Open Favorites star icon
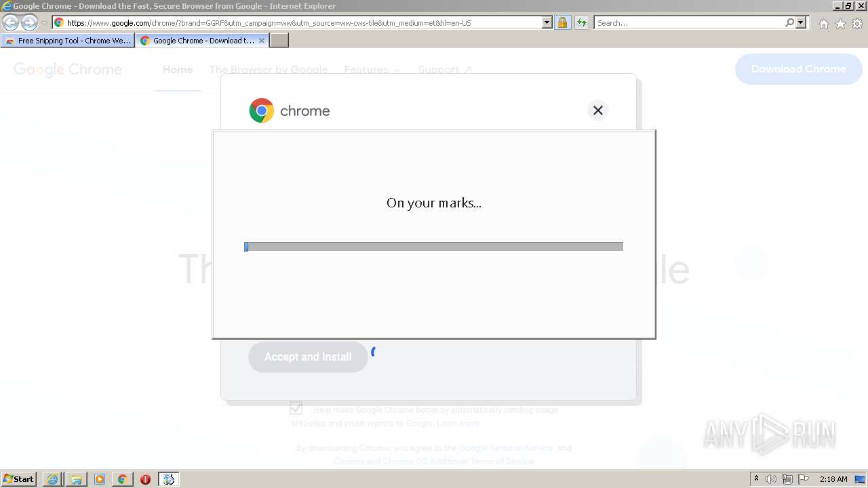 point(840,24)
